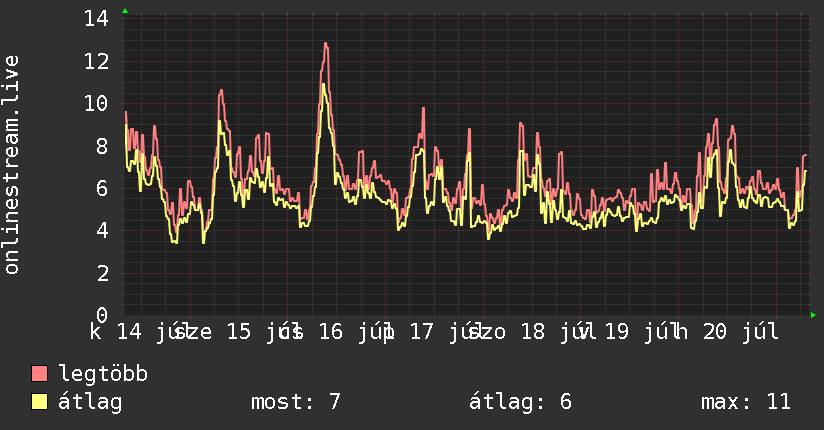The width and height of the screenshot is (824, 430).
Task: Click the highest pink peak near 16 júl
Action: tap(326, 44)
